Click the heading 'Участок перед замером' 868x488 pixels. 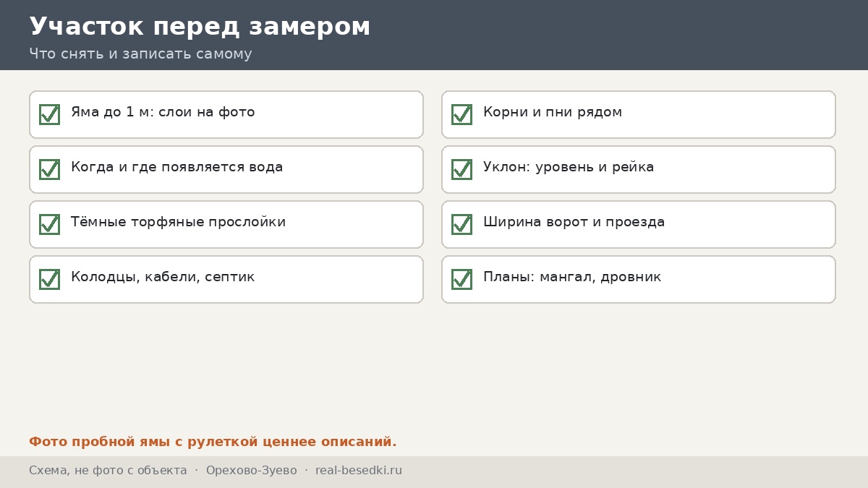[x=200, y=27]
